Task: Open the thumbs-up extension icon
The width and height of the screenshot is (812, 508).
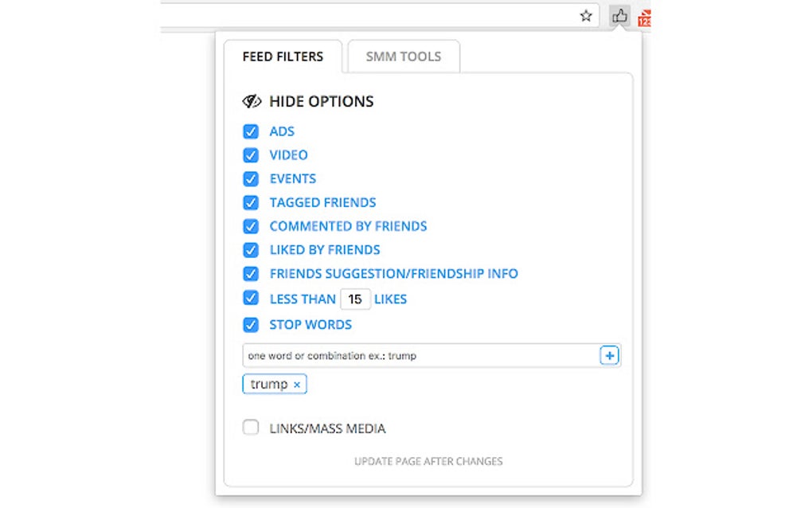Action: 619,15
